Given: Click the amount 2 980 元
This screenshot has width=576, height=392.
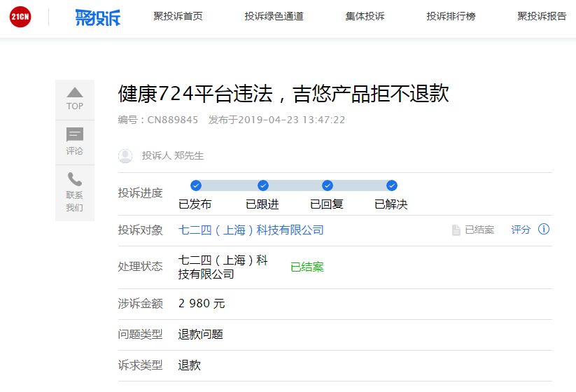Looking at the screenshot, I should pyautogui.click(x=202, y=304).
